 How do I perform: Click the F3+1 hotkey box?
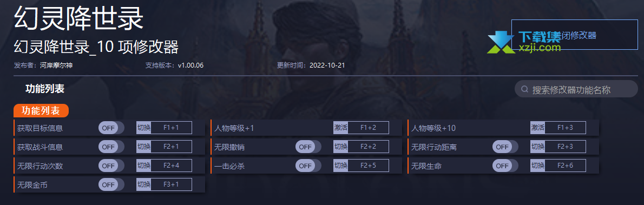coord(171,184)
